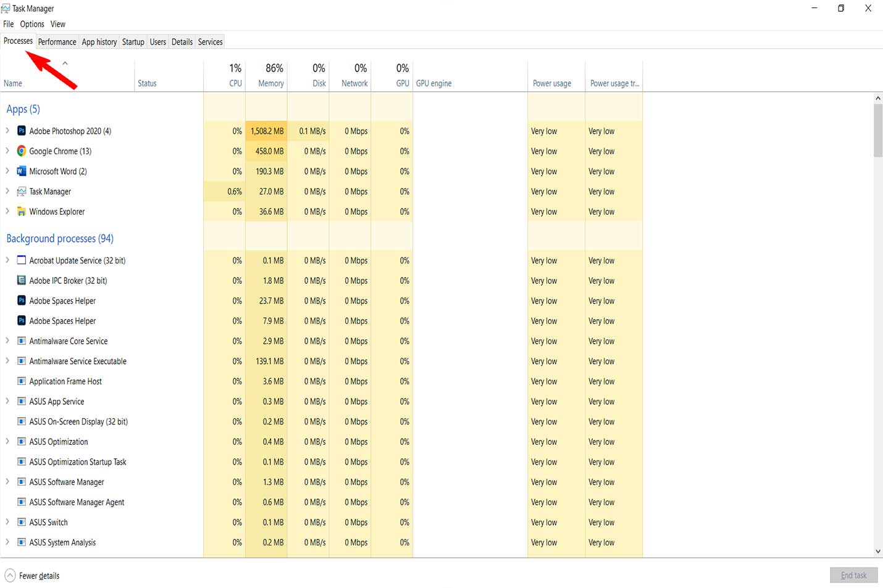This screenshot has height=588, width=883.
Task: Switch to the Users tab
Action: point(158,42)
